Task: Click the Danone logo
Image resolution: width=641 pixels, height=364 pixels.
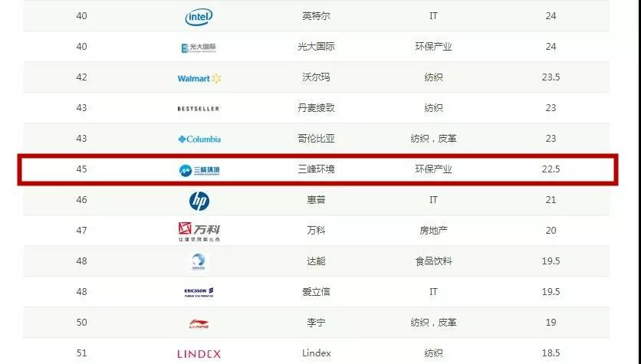Action: click(199, 261)
